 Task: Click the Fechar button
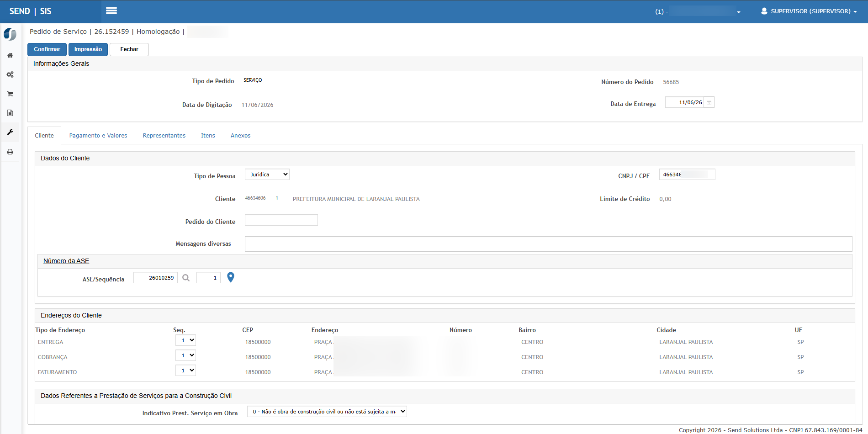coord(129,49)
